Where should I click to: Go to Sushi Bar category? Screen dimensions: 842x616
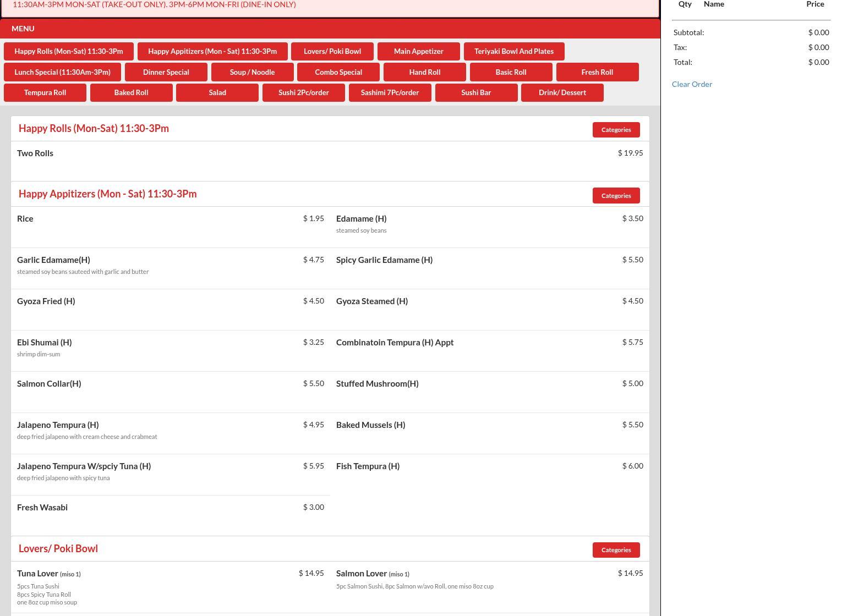476,92
